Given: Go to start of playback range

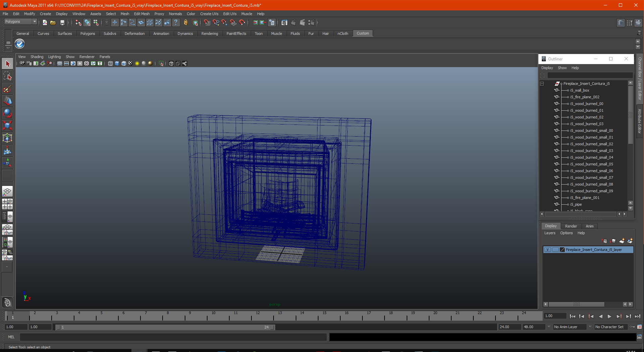Looking at the screenshot, I should pyautogui.click(x=573, y=316).
